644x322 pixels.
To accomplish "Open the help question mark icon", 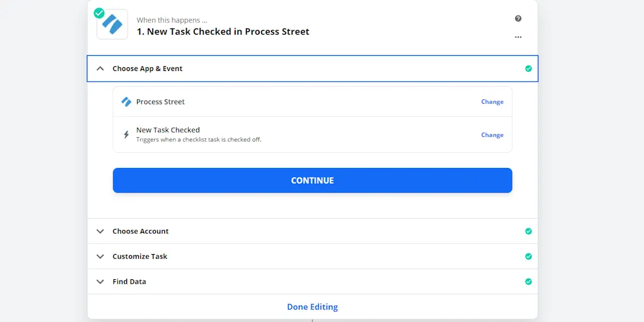I will click(518, 18).
